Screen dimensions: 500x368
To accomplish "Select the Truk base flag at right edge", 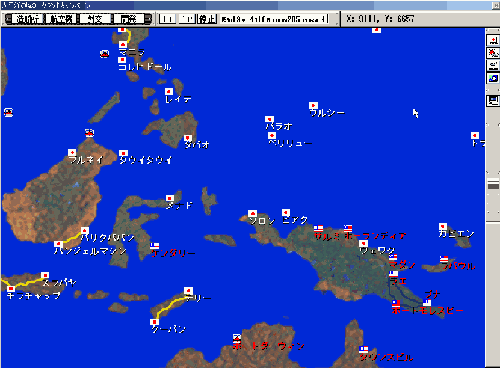I will click(x=475, y=136).
